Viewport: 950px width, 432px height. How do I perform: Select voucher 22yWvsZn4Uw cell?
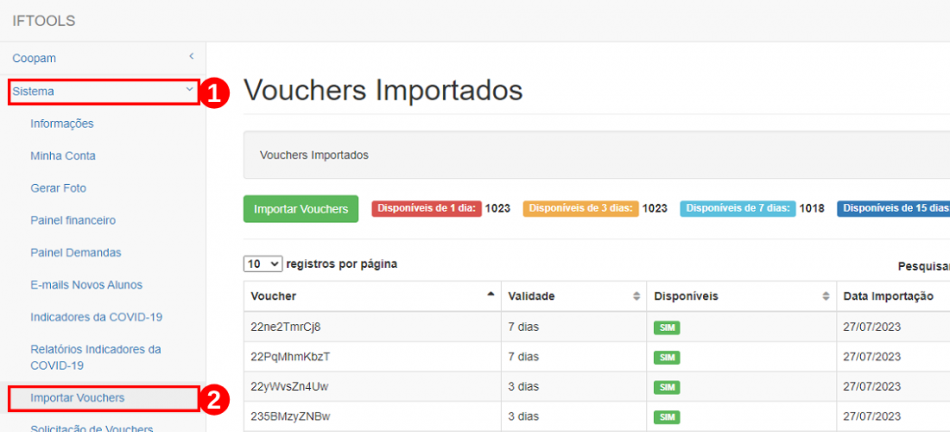point(372,386)
